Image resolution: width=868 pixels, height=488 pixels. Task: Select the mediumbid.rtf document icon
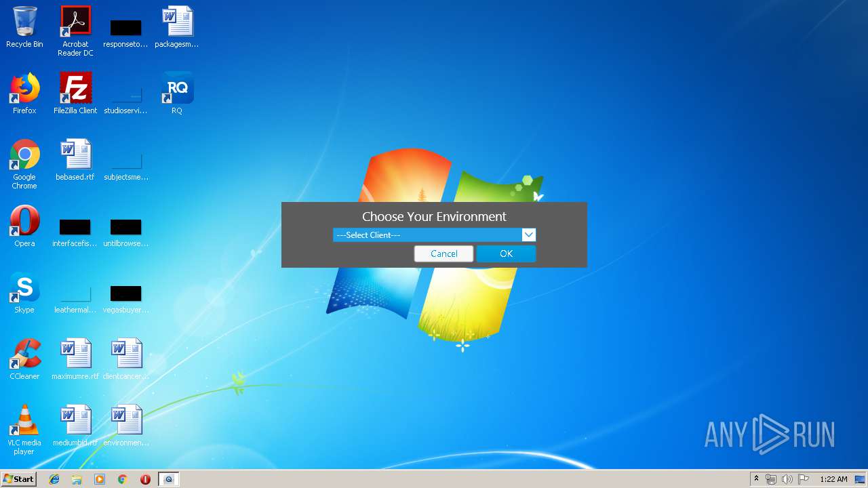click(75, 426)
